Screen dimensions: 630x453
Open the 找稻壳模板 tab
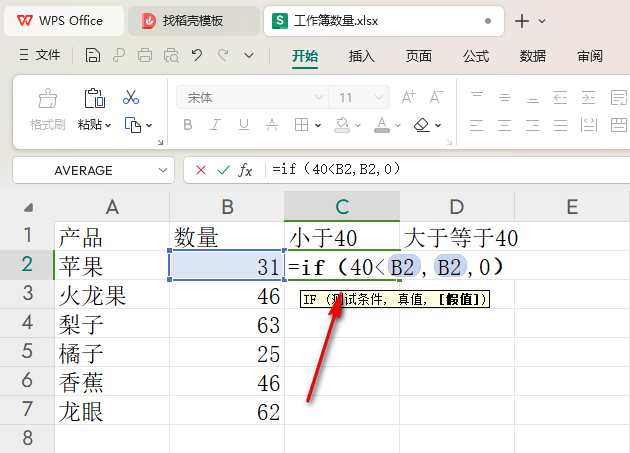[194, 21]
